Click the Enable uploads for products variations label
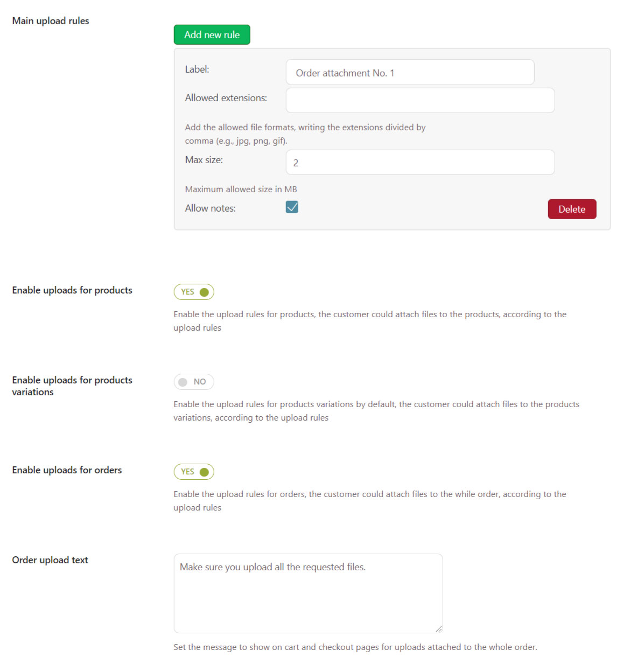The height and width of the screenshot is (671, 644). click(x=72, y=386)
